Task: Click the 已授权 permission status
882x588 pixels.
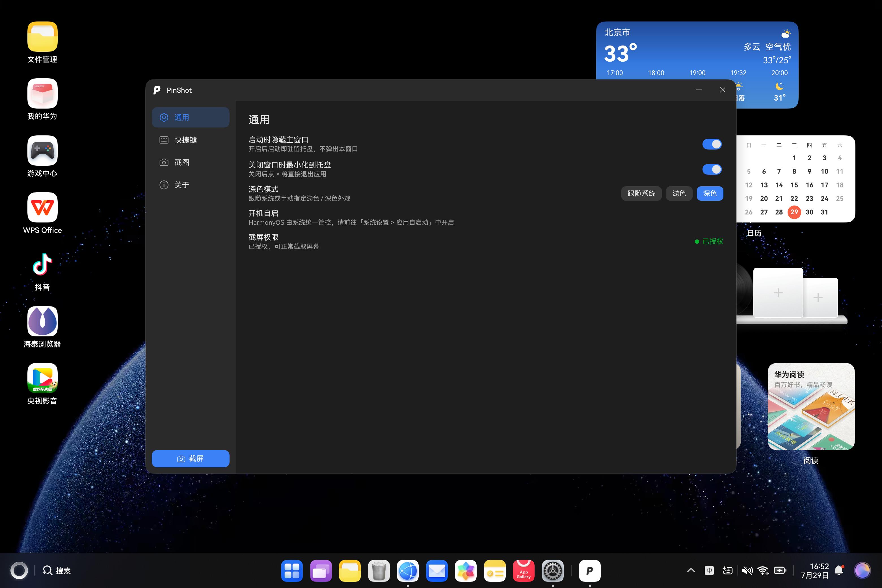Action: coord(709,241)
